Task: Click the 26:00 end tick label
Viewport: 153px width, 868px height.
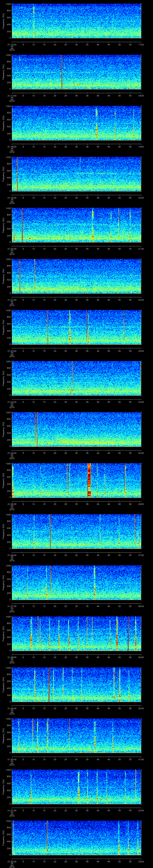Action: pos(141,504)
